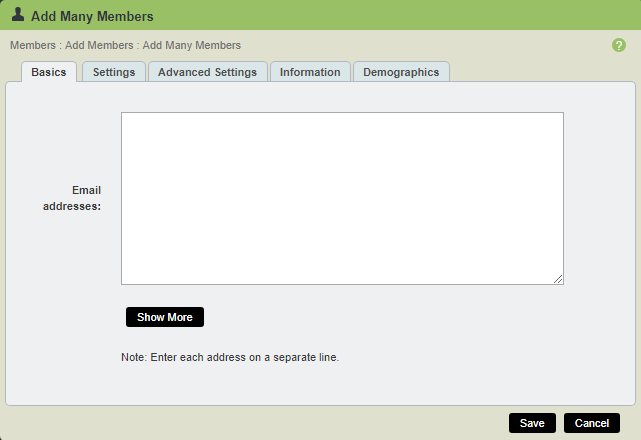The image size is (641, 440).
Task: Click the member silhouette icon in header
Action: click(x=18, y=15)
